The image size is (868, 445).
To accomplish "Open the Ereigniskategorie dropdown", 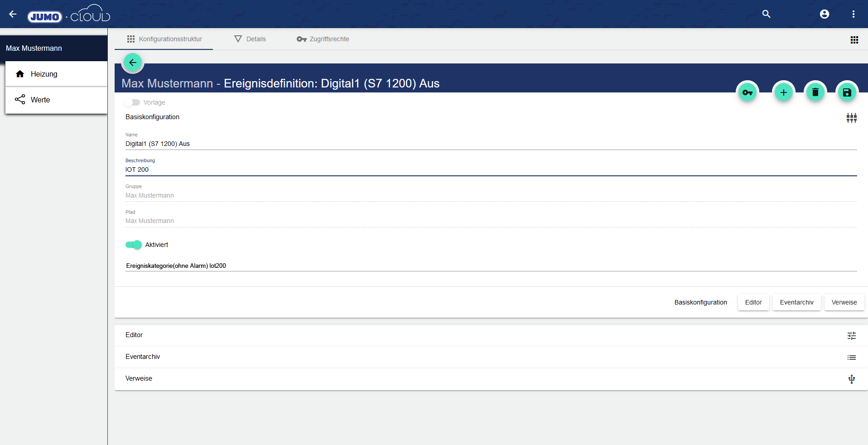I will (491, 266).
